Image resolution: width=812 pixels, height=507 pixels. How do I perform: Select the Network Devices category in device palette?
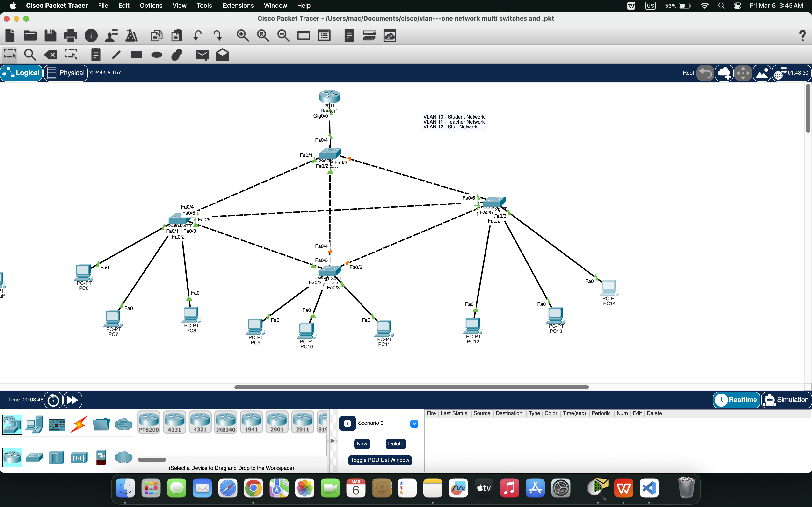(x=12, y=424)
